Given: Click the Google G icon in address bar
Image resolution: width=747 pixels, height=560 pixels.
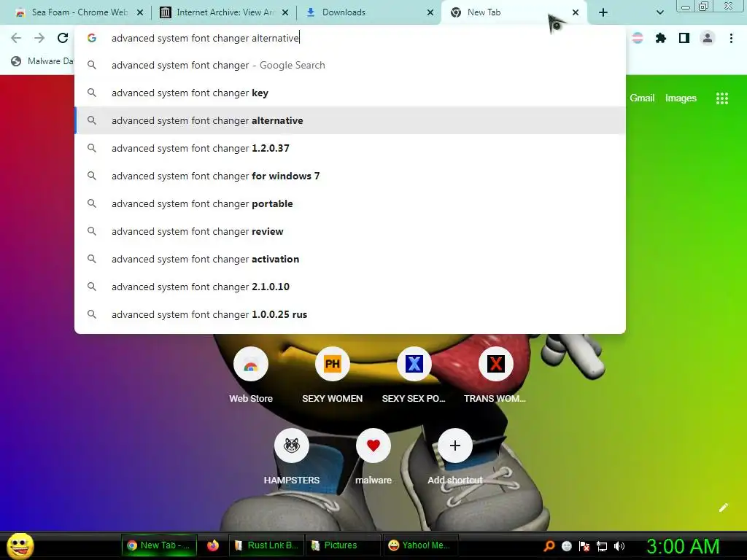Looking at the screenshot, I should tap(92, 38).
